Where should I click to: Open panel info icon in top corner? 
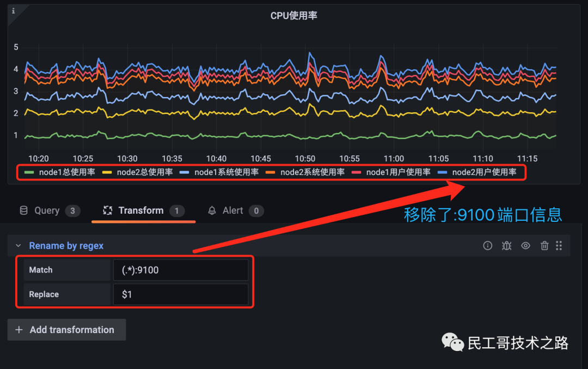14,11
